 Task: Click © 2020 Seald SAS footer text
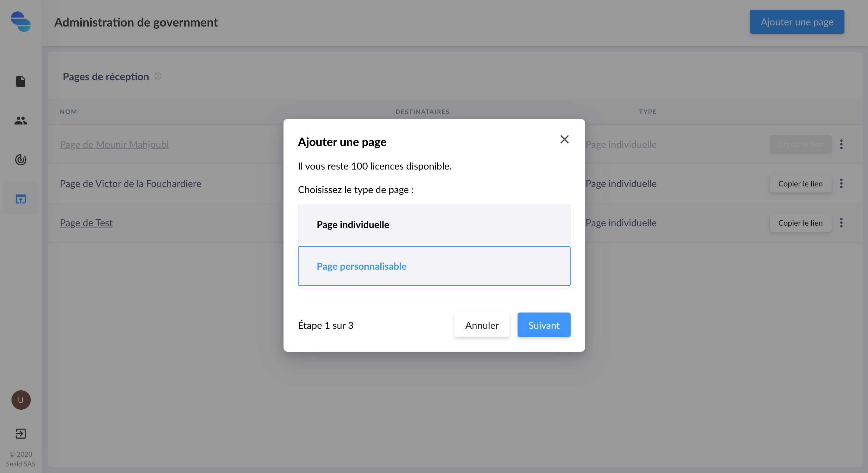tap(21, 459)
